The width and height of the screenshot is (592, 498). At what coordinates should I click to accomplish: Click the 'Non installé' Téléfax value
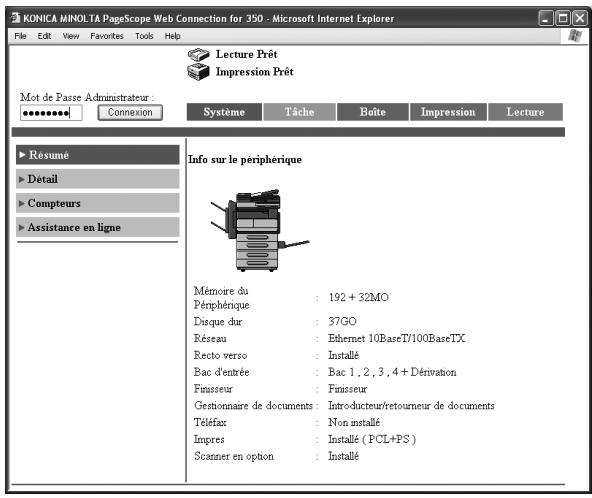pos(354,422)
